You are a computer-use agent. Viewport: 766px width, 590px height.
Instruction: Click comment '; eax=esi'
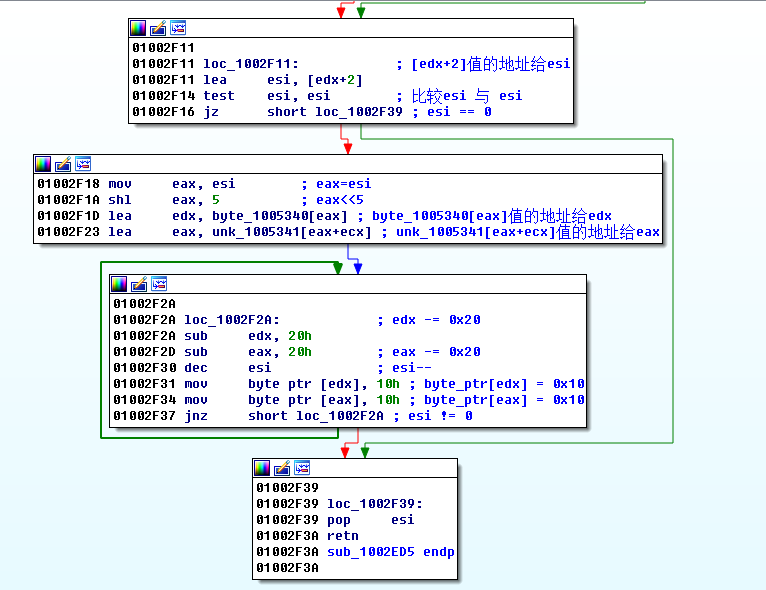tap(337, 184)
